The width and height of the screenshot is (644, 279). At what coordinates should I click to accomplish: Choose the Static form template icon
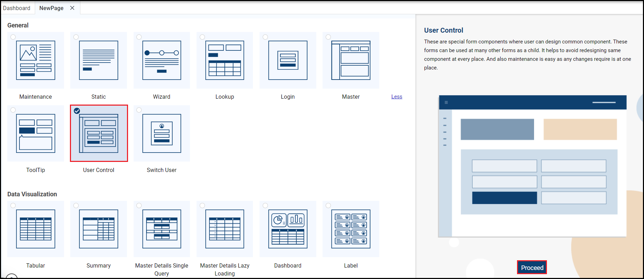98,60
